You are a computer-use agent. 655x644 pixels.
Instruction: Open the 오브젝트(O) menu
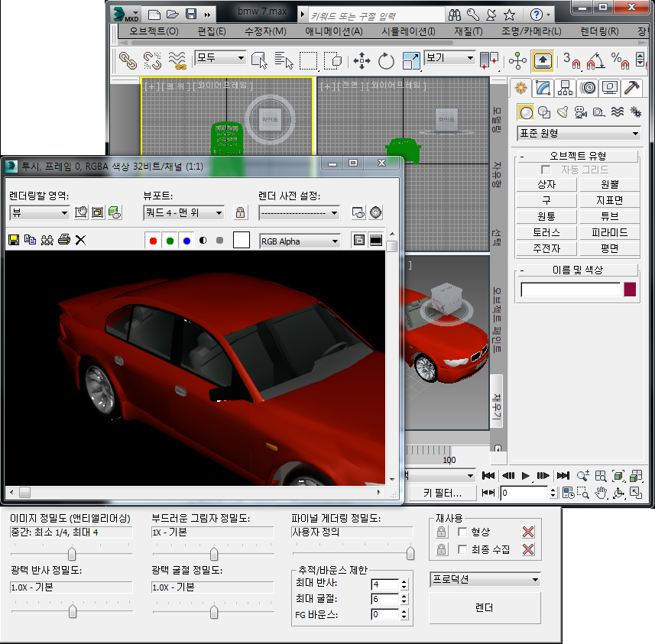(154, 31)
